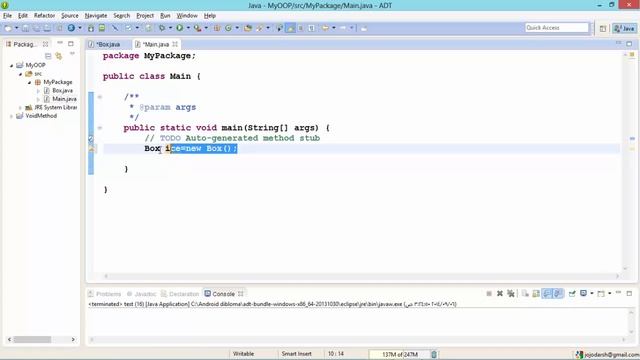Screen dimensions: 640x360
Task: Click the Run External Tools icon
Action: 198,28
